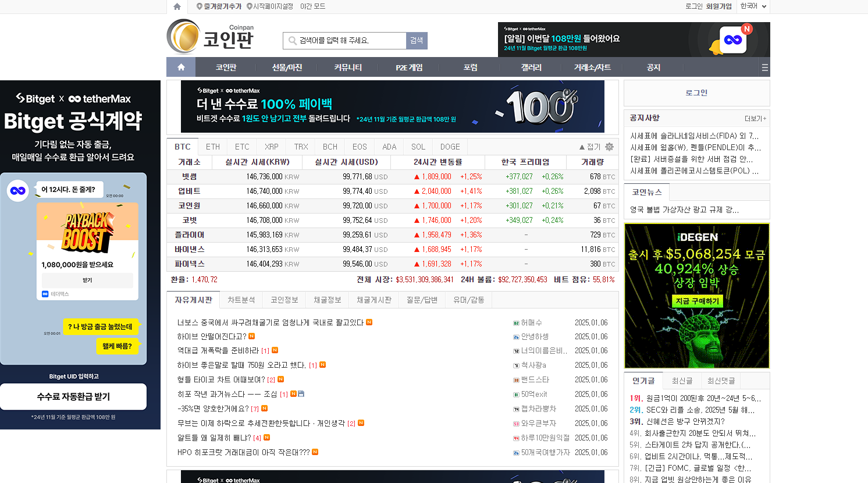
Task: Open post about HPO 히포크랏 거래대금
Action: pyautogui.click(x=244, y=452)
